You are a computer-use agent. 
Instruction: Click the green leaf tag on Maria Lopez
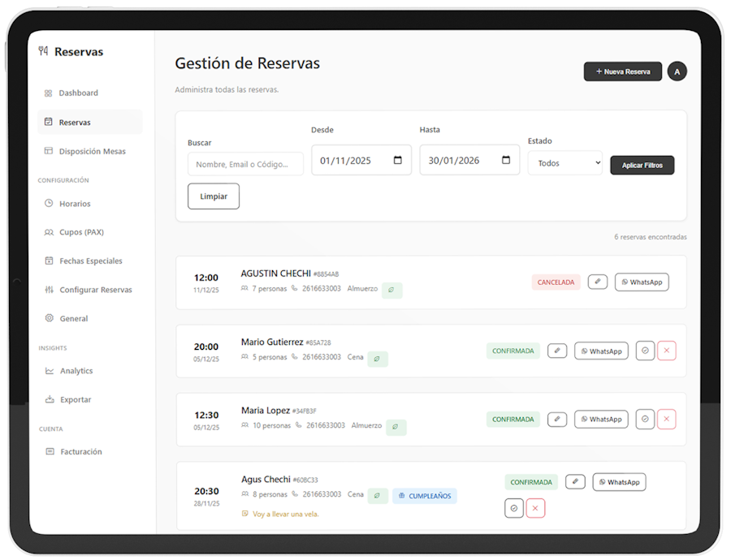[396, 427]
